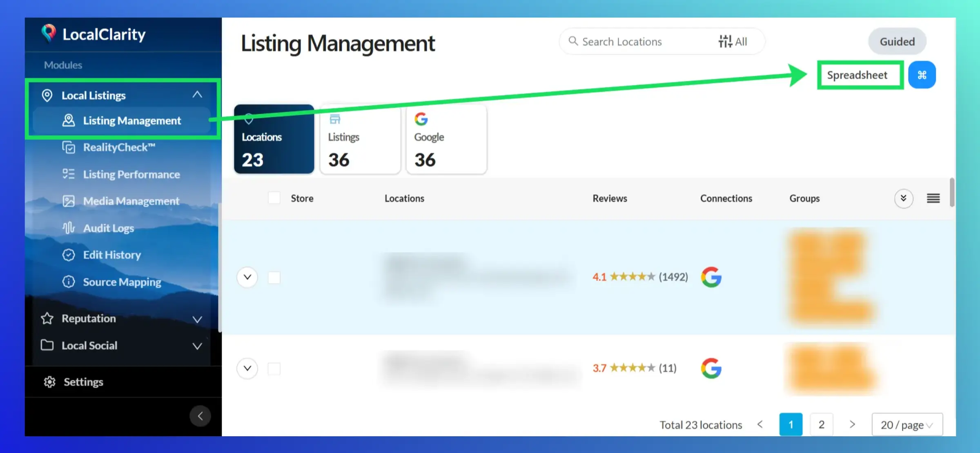Click the Media Management image icon
Image resolution: width=980 pixels, height=453 pixels.
[x=69, y=201]
